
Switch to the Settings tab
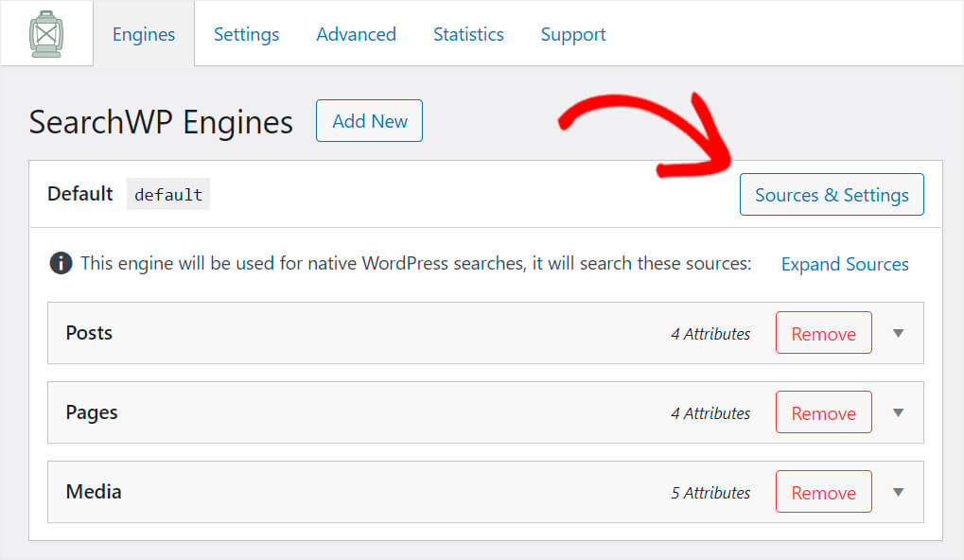246,34
